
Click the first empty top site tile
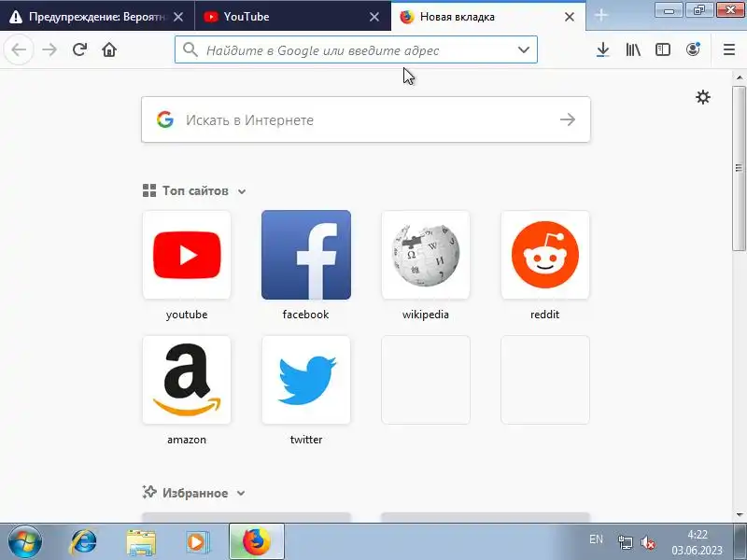[426, 380]
